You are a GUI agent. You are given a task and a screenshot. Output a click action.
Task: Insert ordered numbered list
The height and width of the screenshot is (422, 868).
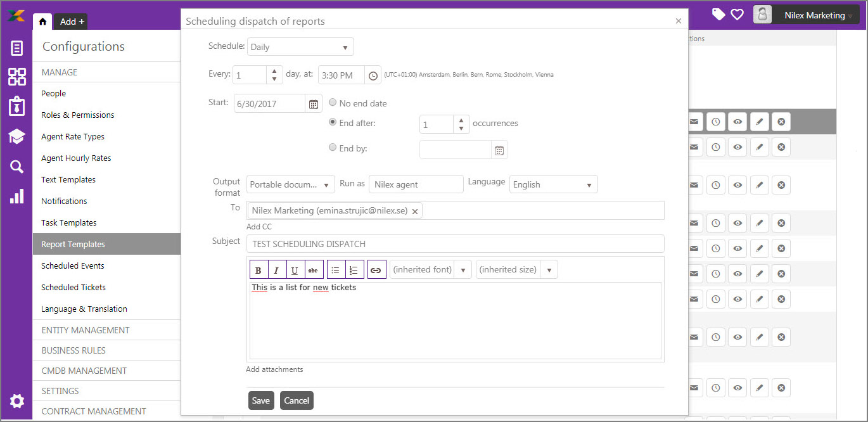click(x=354, y=270)
